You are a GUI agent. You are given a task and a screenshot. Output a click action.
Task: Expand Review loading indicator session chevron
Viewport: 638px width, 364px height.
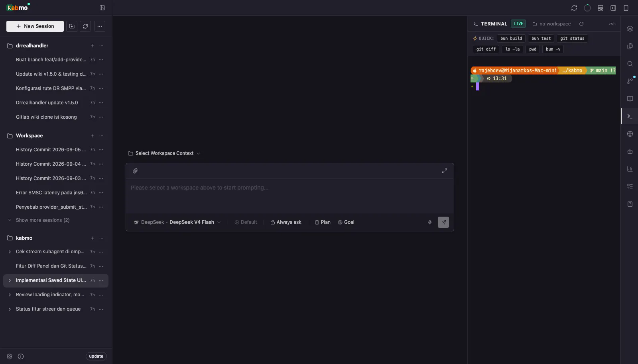(x=10, y=295)
